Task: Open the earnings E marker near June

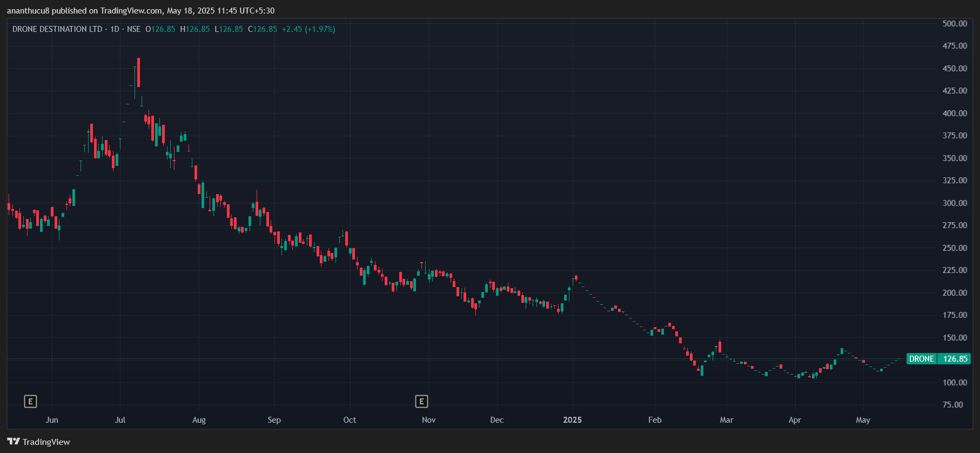Action: [30, 401]
